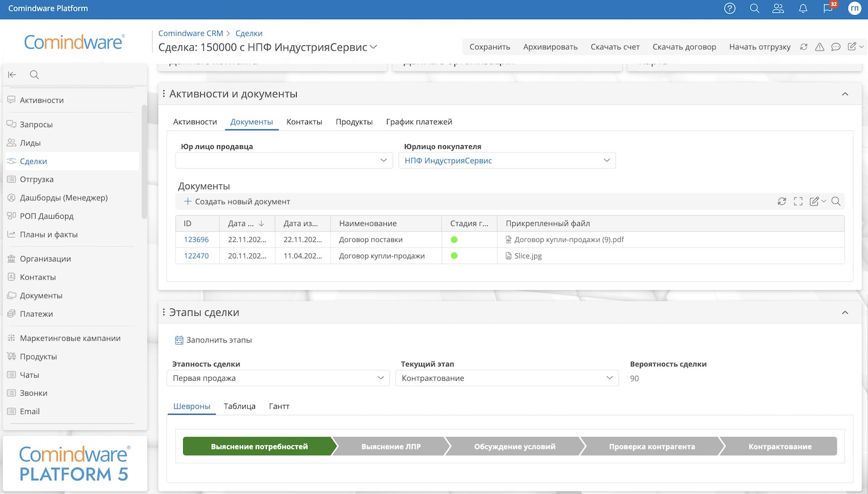Refresh the documents table

click(782, 202)
